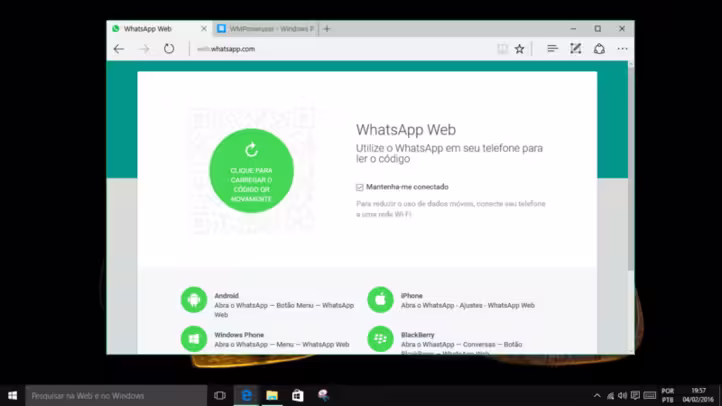Open Task View from the taskbar
This screenshot has height=406, width=722.
click(220, 395)
